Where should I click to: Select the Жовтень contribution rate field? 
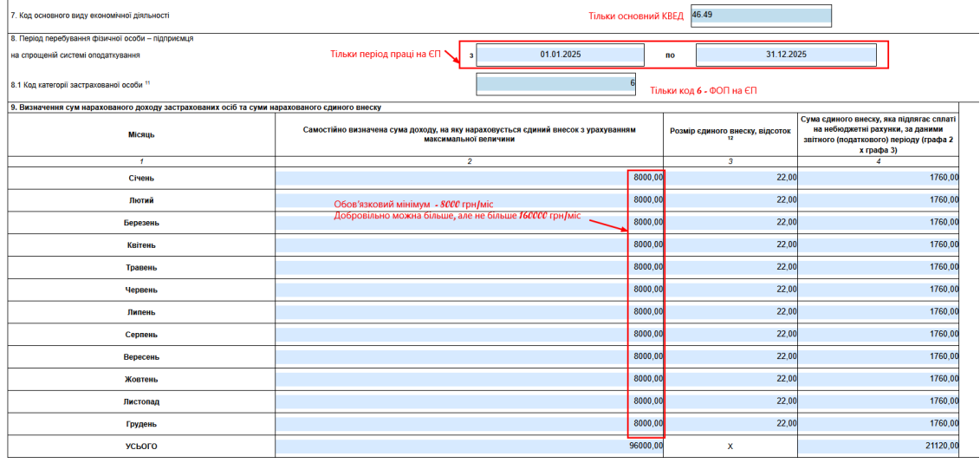730,379
